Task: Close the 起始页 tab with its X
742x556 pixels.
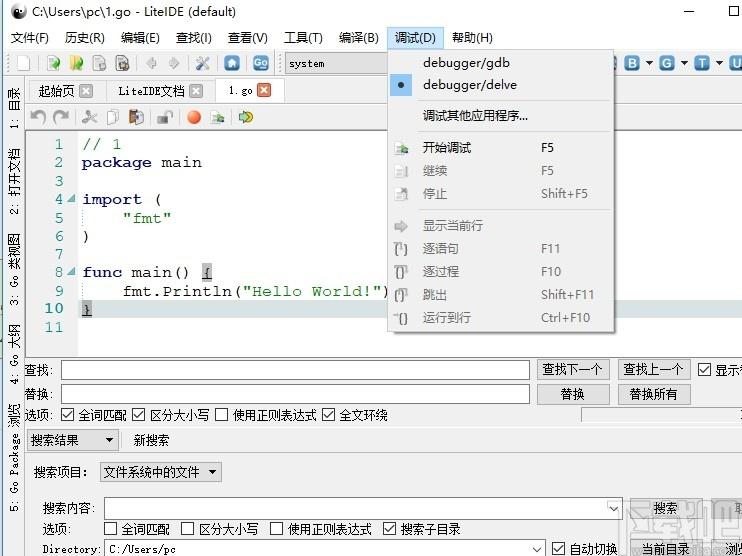Action: tap(86, 91)
